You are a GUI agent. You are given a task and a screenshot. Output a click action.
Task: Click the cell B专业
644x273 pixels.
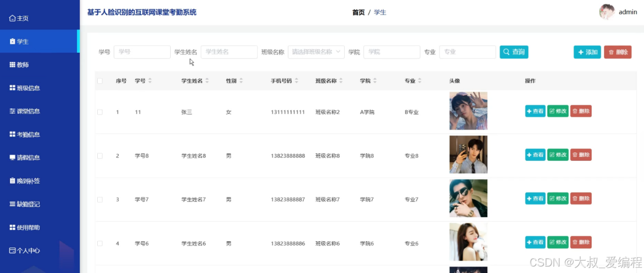click(412, 112)
